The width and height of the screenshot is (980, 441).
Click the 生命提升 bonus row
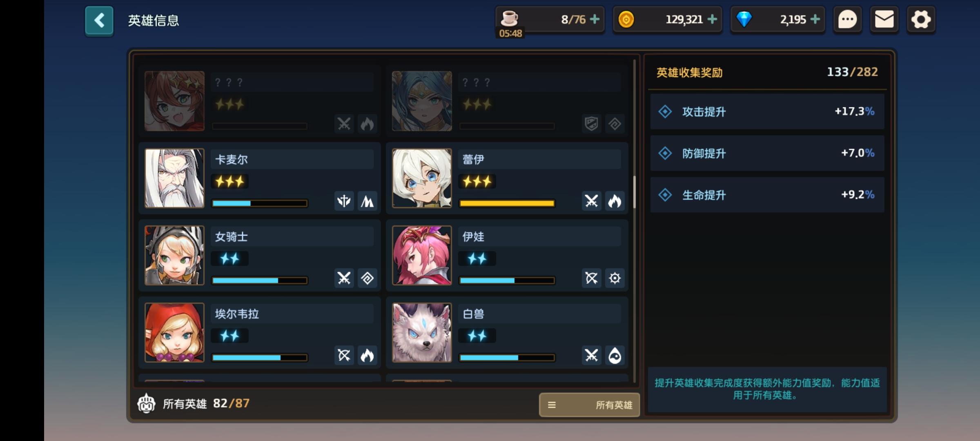coord(767,195)
